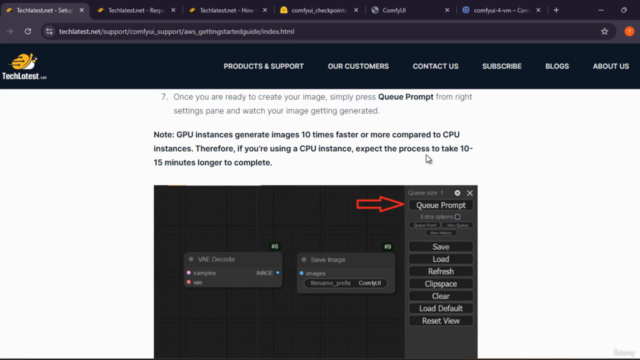Screen dimensions: 640x360
Task: Click the TechLatest logo
Action: point(24,67)
